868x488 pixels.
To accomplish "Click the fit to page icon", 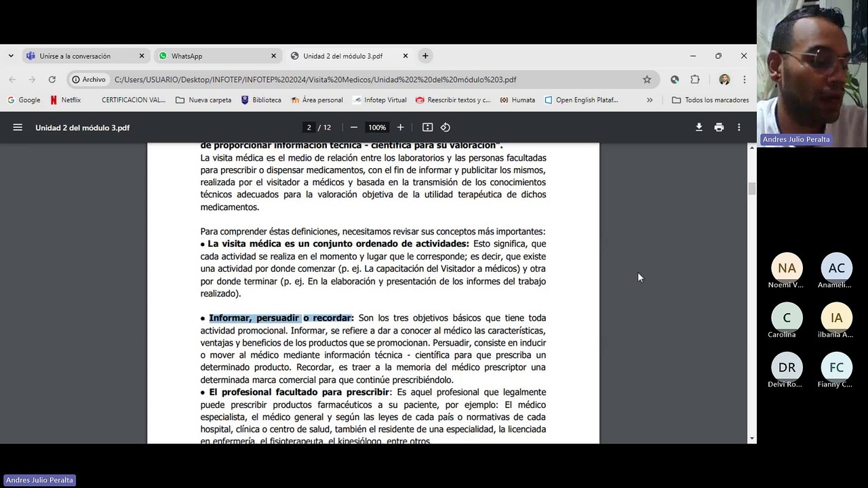I will [427, 127].
